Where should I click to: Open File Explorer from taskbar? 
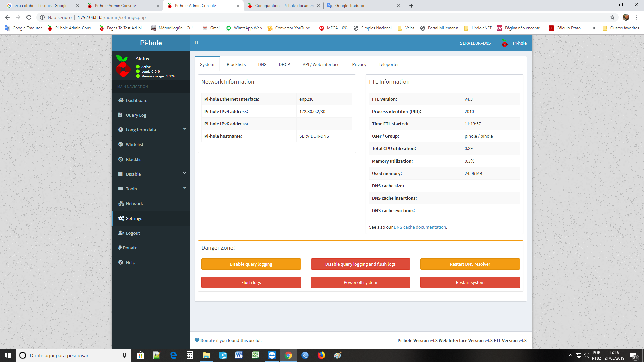206,355
